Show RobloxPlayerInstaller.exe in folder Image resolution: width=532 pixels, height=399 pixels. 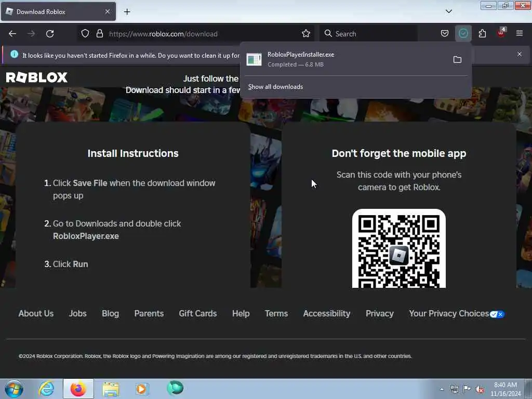pos(457,60)
